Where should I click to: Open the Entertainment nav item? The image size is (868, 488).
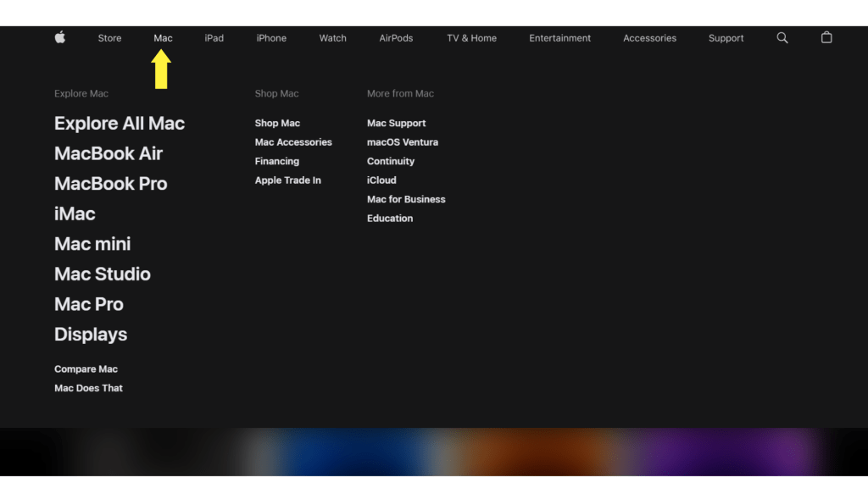coord(559,38)
